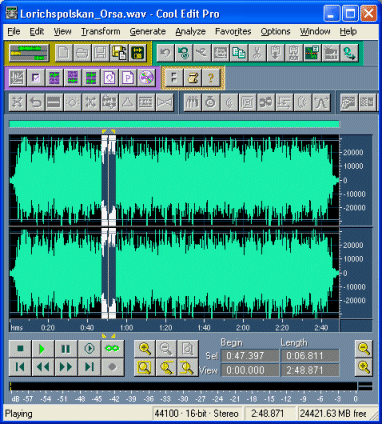Click Play to End circled play button
This screenshot has height=424, width=382.
click(89, 349)
